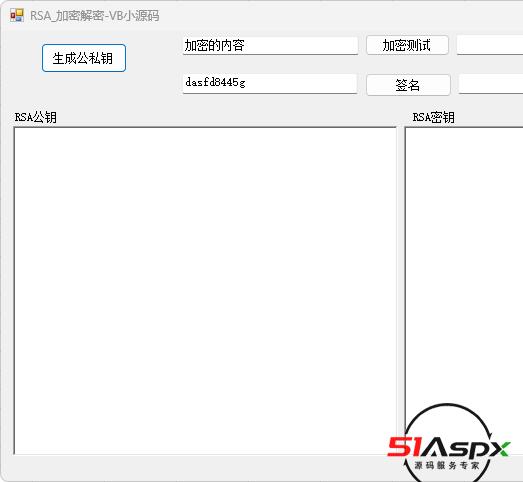Click the output field beside 签名
The image size is (523, 482).
coord(491,84)
